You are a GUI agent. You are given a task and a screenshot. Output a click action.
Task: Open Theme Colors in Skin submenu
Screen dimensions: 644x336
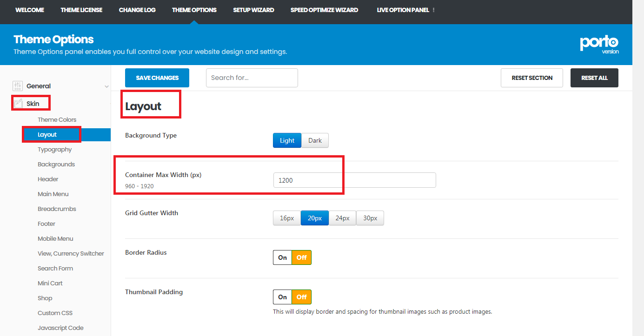pyautogui.click(x=57, y=119)
